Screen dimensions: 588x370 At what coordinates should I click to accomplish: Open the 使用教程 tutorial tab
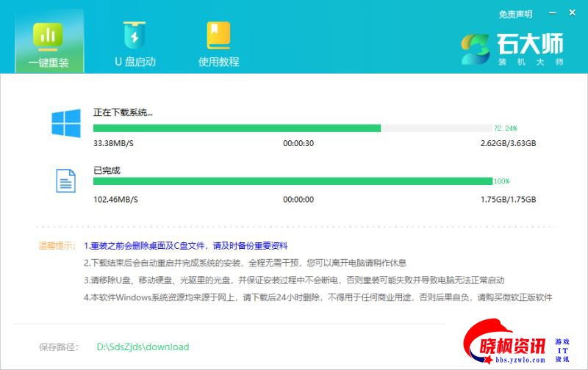(218, 44)
